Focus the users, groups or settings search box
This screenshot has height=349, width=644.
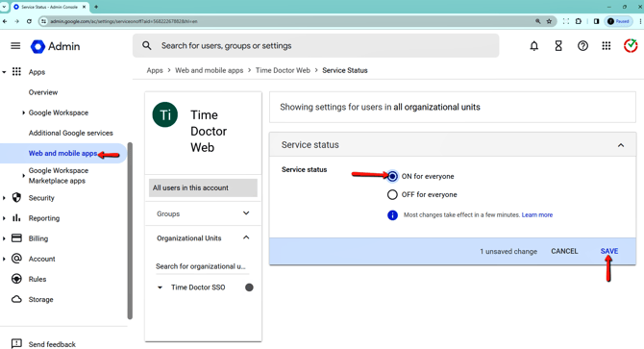click(315, 45)
